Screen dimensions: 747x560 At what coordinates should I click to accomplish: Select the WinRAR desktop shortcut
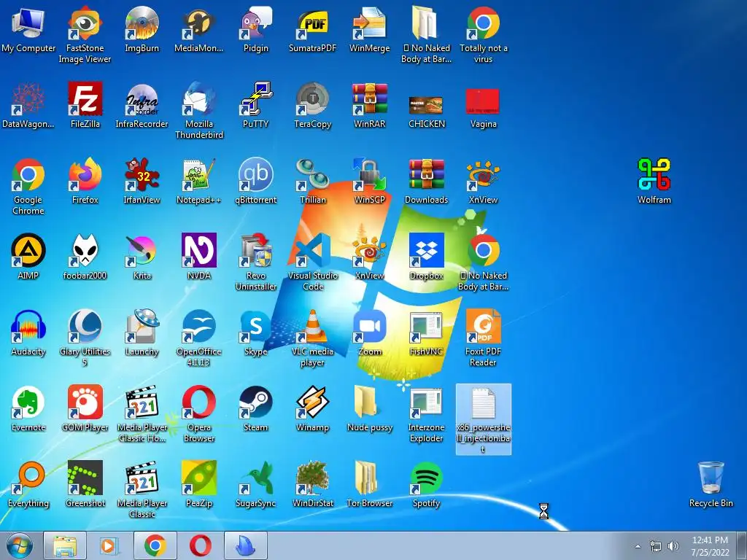click(x=370, y=105)
